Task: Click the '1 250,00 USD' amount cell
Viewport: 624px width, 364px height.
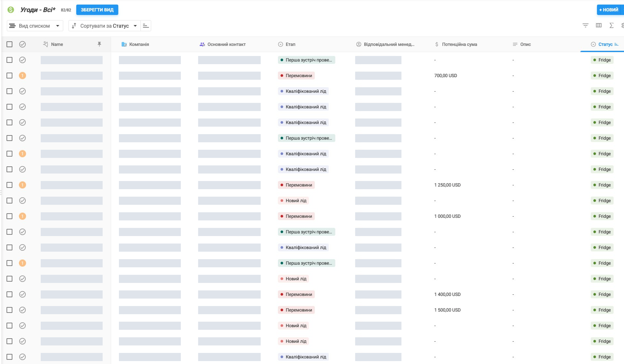Action: click(x=447, y=185)
